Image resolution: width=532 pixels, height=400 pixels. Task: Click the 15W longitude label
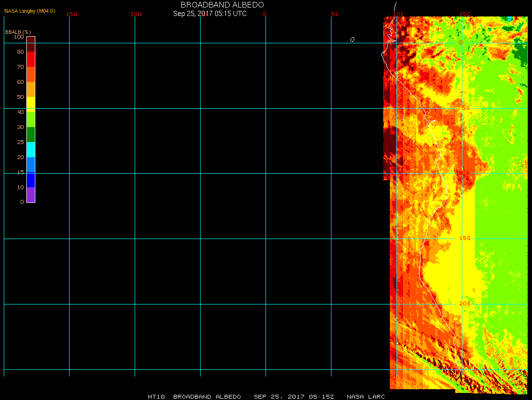coord(72,14)
